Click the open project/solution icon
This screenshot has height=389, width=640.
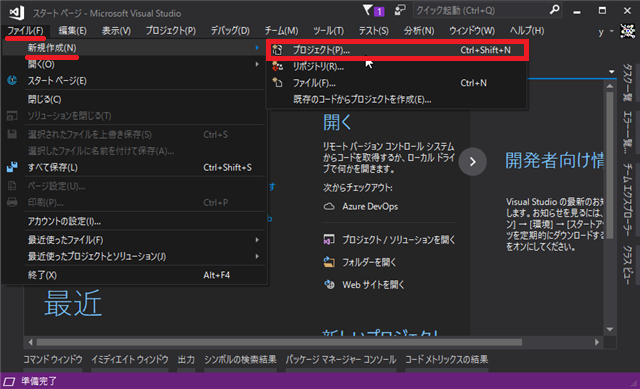click(329, 240)
